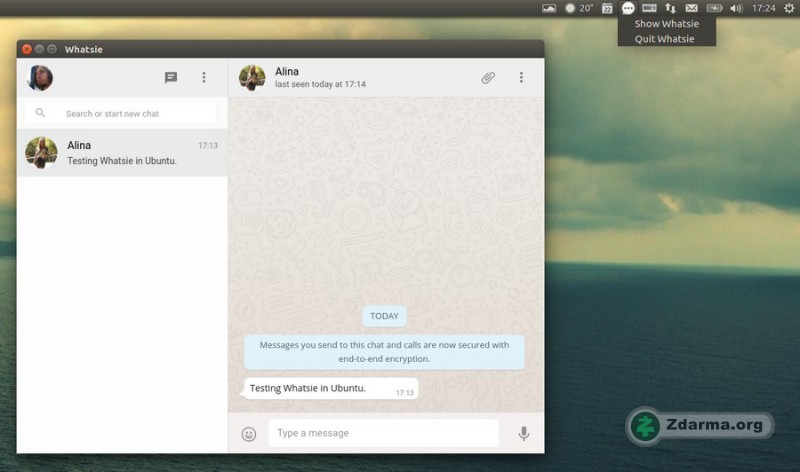Viewport: 800px width, 472px height.
Task: Open the new chat icon
Action: (171, 77)
